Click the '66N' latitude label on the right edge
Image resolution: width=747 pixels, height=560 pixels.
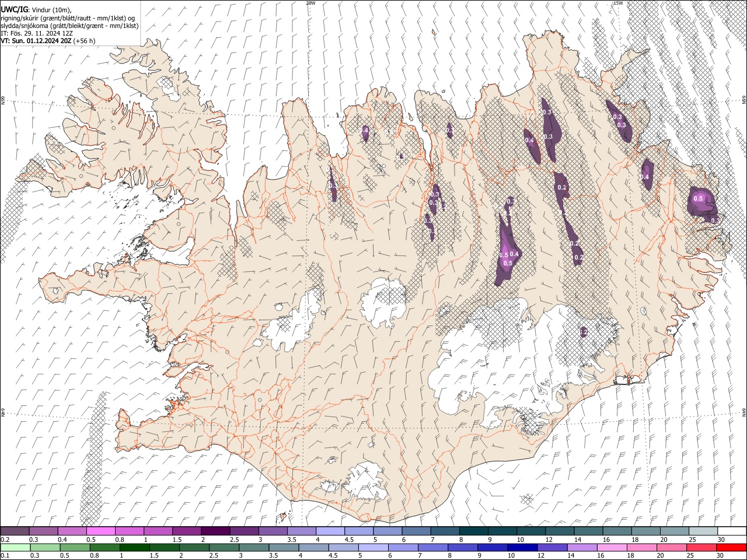point(744,100)
